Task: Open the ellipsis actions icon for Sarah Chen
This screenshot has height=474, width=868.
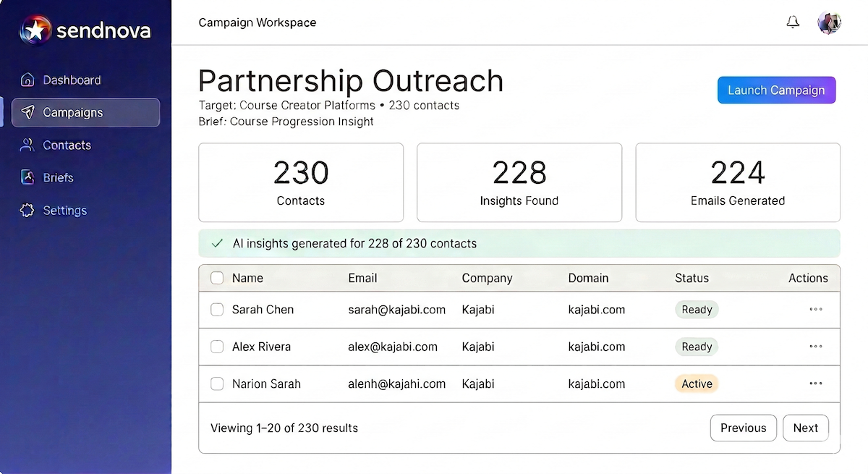Action: tap(815, 309)
